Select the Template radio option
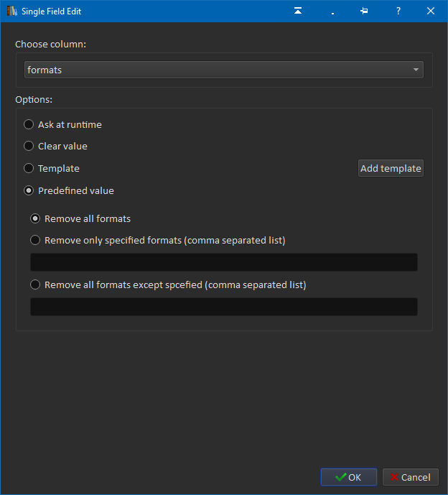448x495 pixels. pos(29,168)
